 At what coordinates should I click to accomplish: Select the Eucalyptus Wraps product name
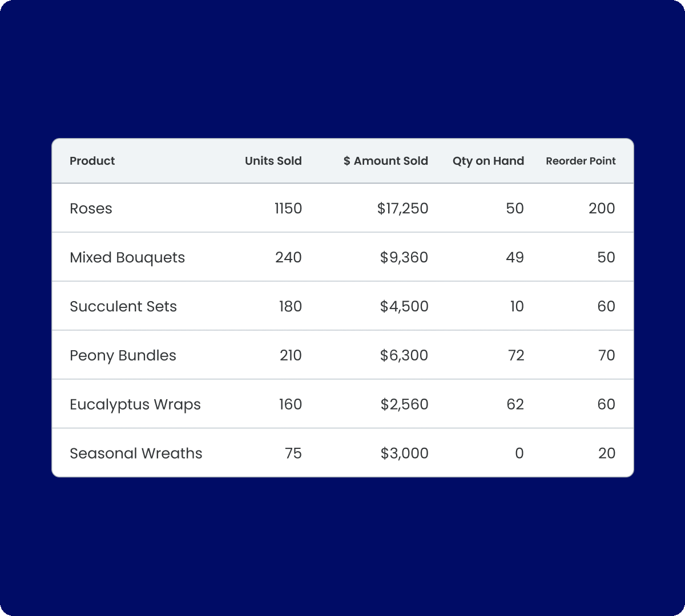[135, 404]
